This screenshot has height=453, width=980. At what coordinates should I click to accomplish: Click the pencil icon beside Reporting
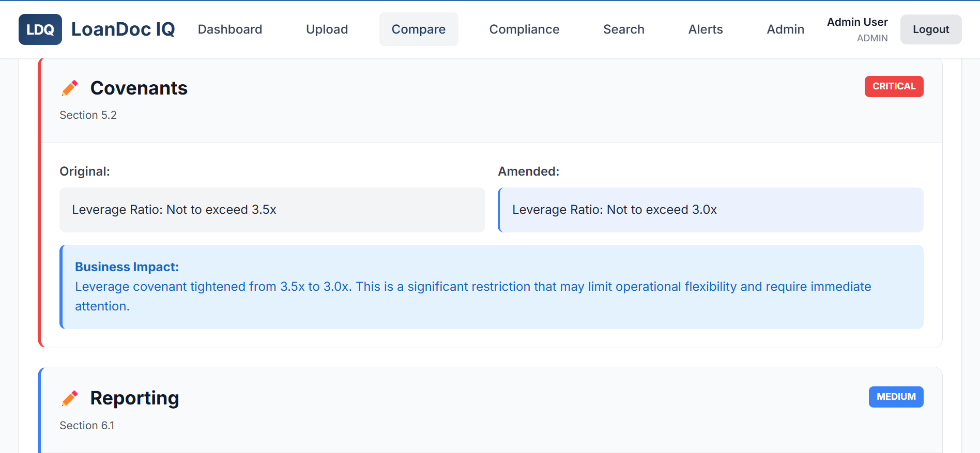[70, 398]
